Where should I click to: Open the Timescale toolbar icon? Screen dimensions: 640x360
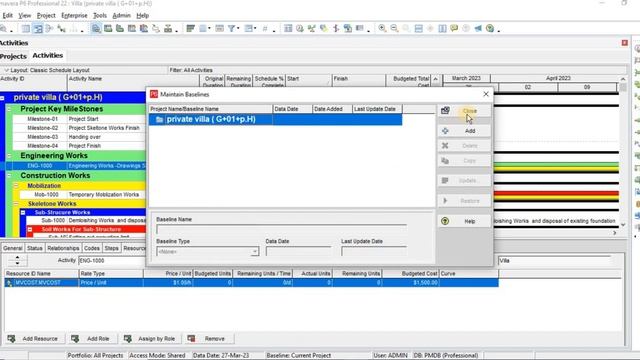219,28
